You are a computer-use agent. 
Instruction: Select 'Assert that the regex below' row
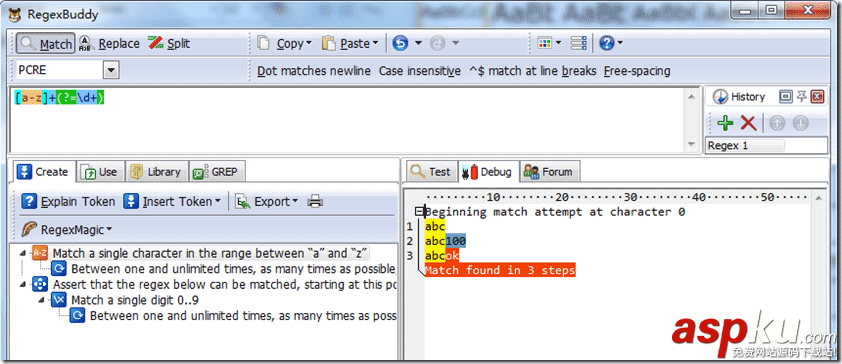click(x=224, y=284)
